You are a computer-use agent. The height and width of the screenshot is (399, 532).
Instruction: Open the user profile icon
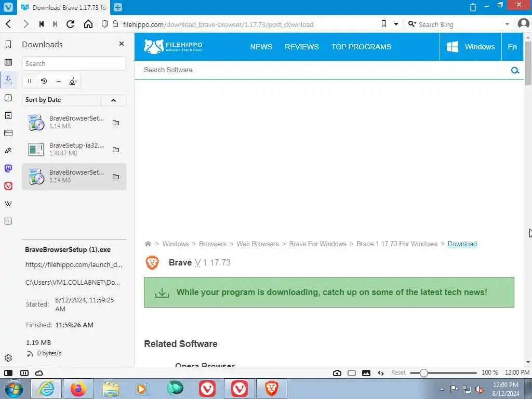(523, 24)
